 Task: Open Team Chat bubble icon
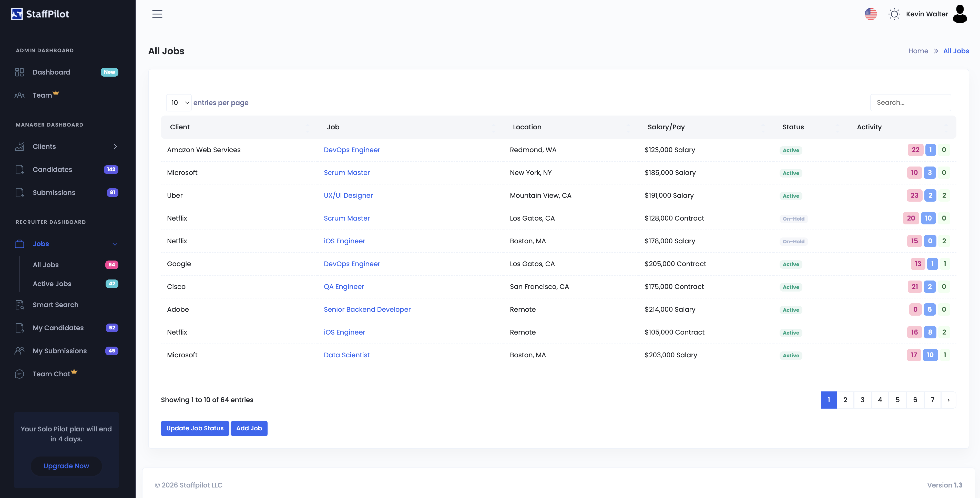(x=19, y=374)
